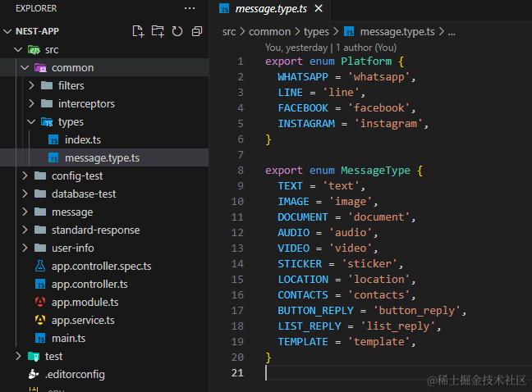Click the app.controller.ts TypeScript file icon

coord(40,284)
